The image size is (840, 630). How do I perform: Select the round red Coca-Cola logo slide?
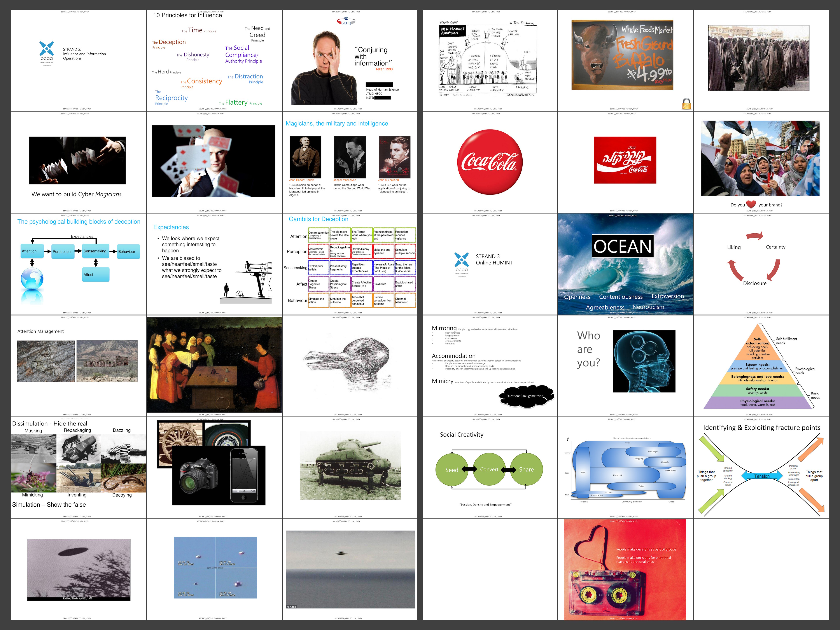click(x=490, y=162)
